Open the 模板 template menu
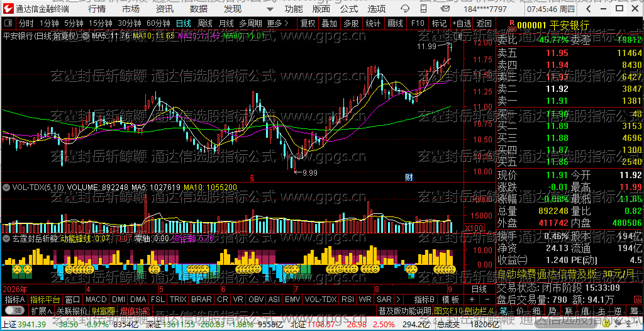 point(450,299)
